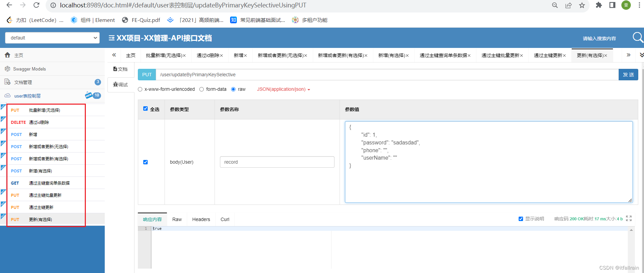Open Swagger Models in sidebar
Image resolution: width=644 pixels, height=273 pixels.
tap(52, 69)
